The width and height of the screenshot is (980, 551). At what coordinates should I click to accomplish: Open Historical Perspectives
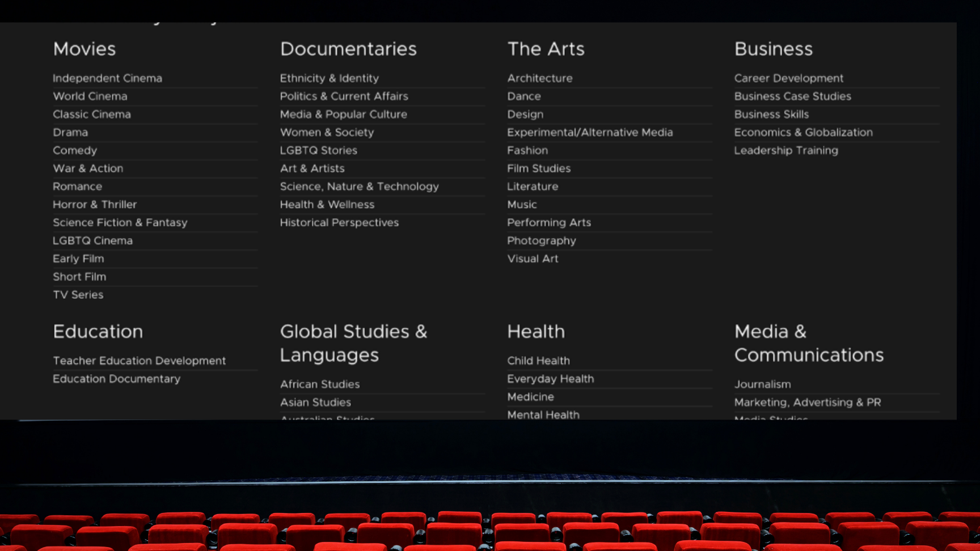339,223
